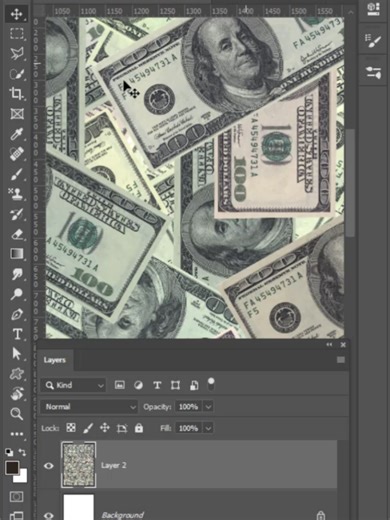Reset default foreground and background colors
Image resolution: width=390 pixels, height=520 pixels.
pyautogui.click(x=9, y=452)
